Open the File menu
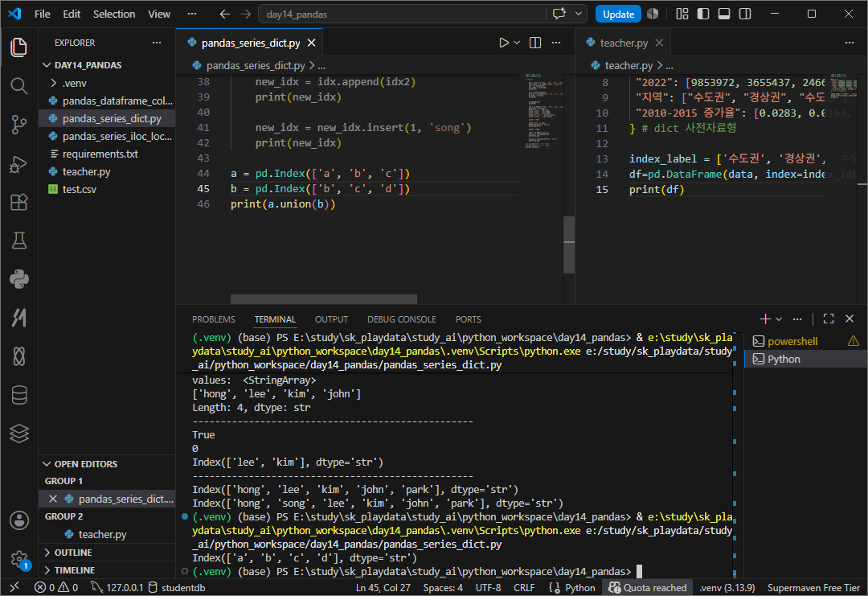The width and height of the screenshot is (868, 596). pyautogui.click(x=42, y=14)
